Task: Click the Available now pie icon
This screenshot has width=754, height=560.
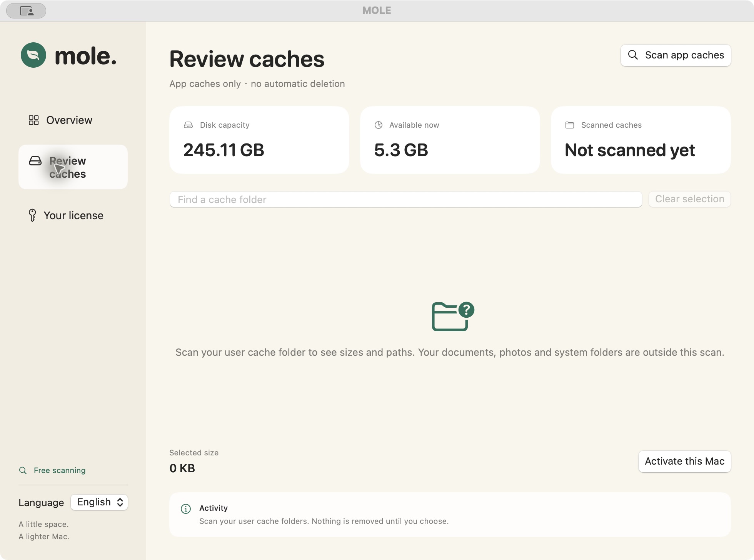Action: point(379,125)
